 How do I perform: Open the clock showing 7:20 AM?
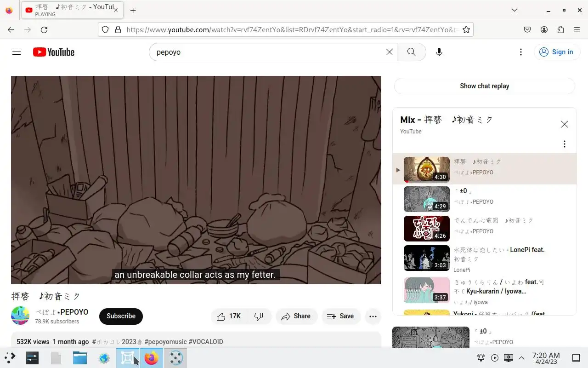(x=546, y=358)
